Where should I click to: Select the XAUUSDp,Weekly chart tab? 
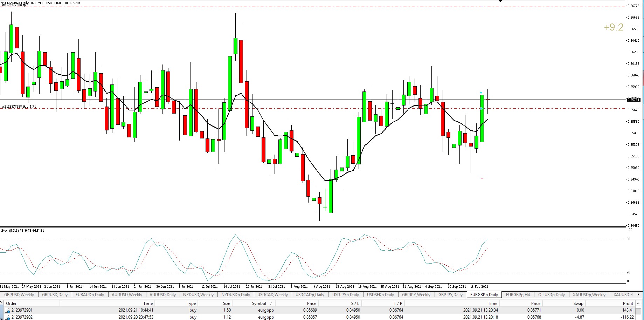(589, 295)
